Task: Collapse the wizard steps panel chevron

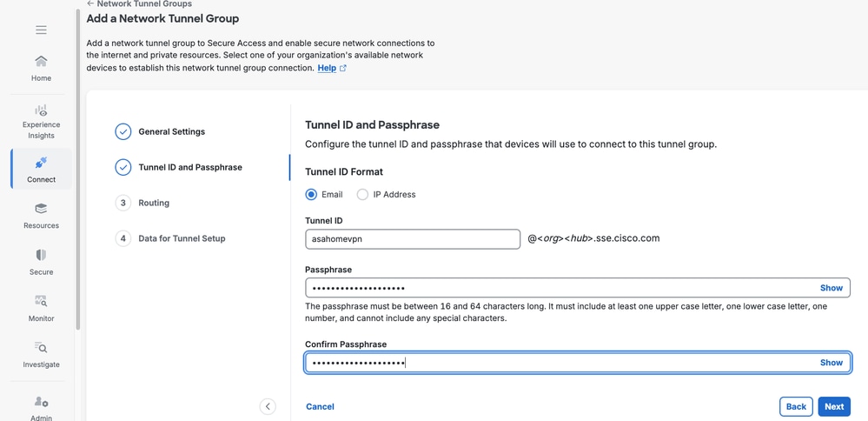Action: coord(268,406)
